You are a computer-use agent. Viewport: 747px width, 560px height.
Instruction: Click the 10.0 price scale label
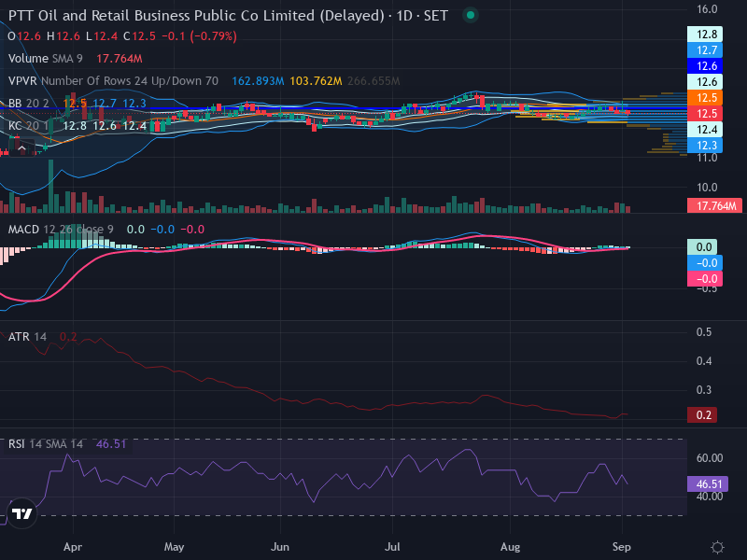pos(707,188)
